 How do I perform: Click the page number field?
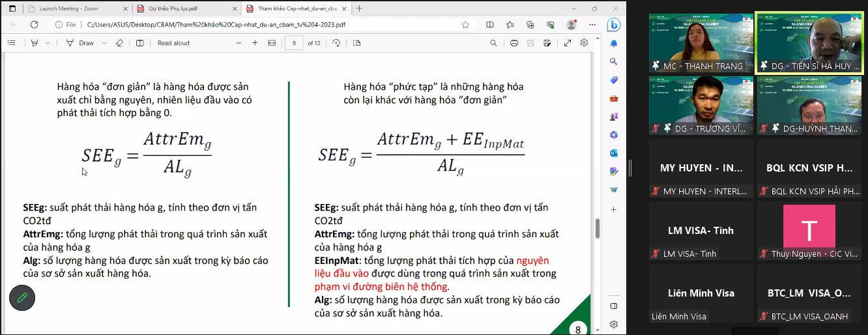(x=295, y=43)
